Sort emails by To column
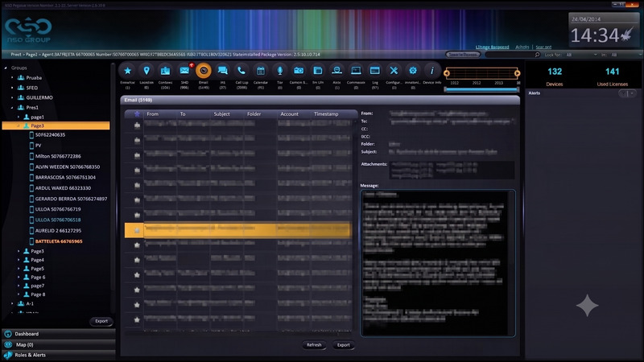The width and height of the screenshot is (644, 362). 183,114
